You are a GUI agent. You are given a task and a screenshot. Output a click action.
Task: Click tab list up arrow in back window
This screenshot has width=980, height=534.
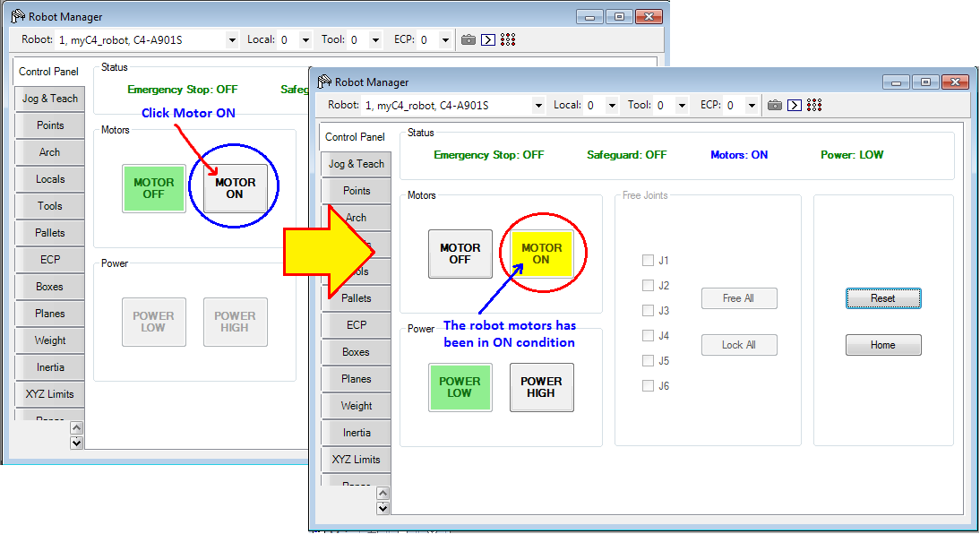76,428
